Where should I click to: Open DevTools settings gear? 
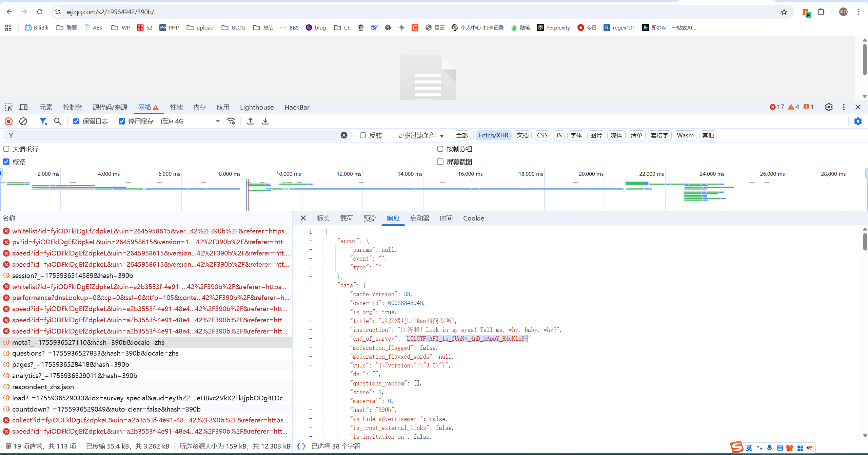829,107
